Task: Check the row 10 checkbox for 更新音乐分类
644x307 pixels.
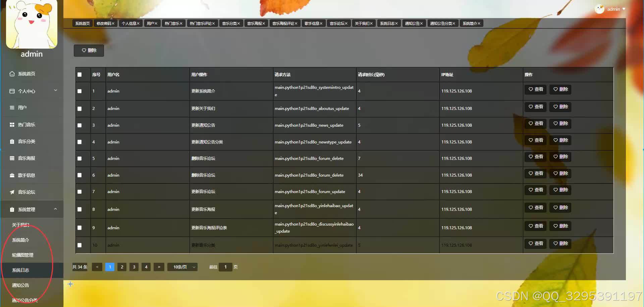Action: pyautogui.click(x=79, y=245)
